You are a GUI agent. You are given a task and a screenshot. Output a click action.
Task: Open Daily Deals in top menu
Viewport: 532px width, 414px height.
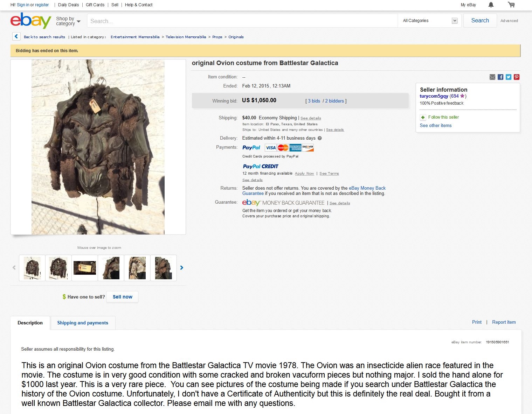coord(68,5)
